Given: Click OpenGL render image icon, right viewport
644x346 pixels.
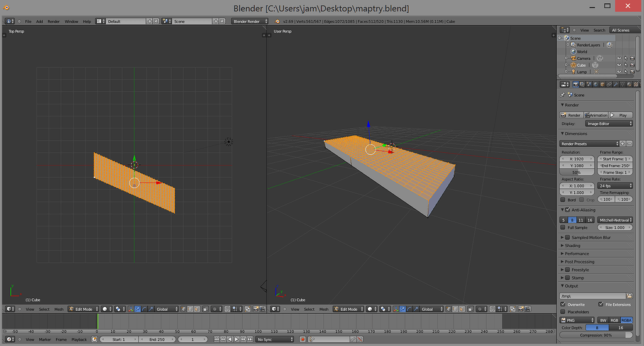Looking at the screenshot, I should point(521,309).
